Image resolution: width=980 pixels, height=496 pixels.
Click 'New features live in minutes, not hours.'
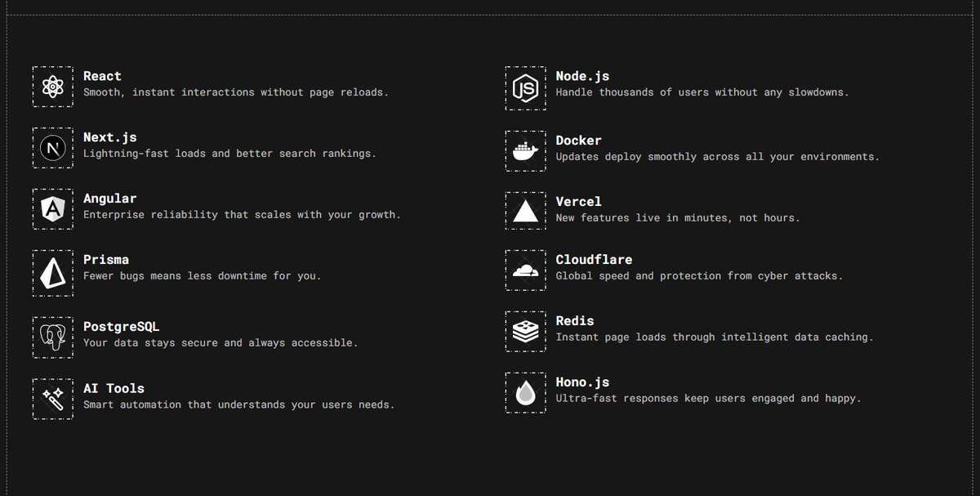pos(678,218)
